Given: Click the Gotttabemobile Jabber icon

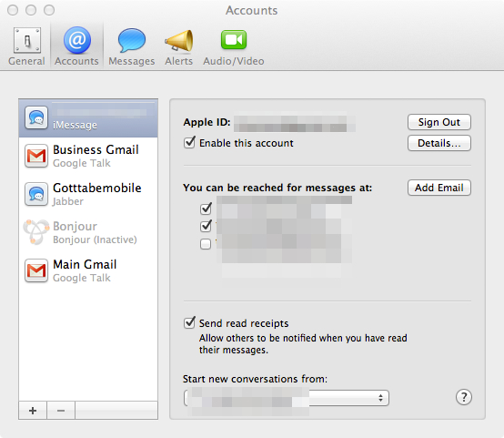Looking at the screenshot, I should [36, 194].
